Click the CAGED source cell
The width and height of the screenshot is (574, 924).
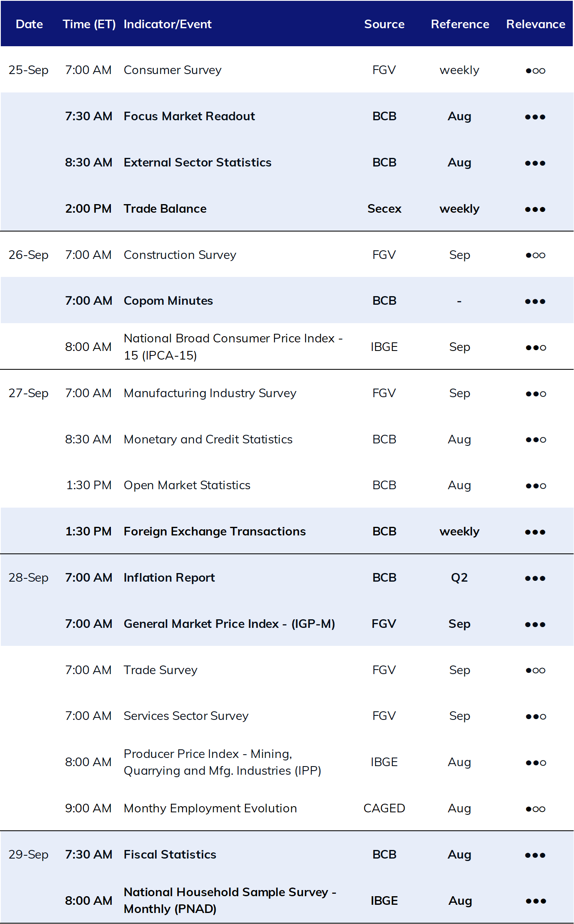[384, 808]
